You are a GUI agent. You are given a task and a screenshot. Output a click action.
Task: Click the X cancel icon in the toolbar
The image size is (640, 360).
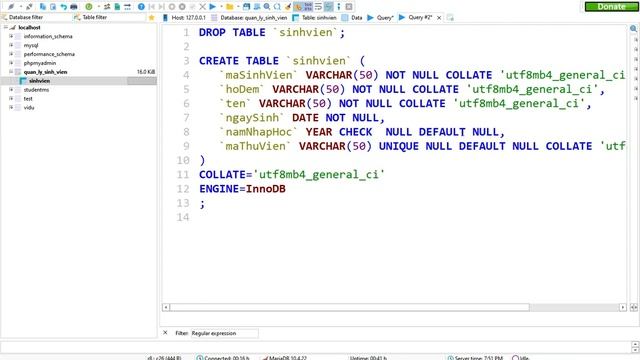[x=202, y=7]
